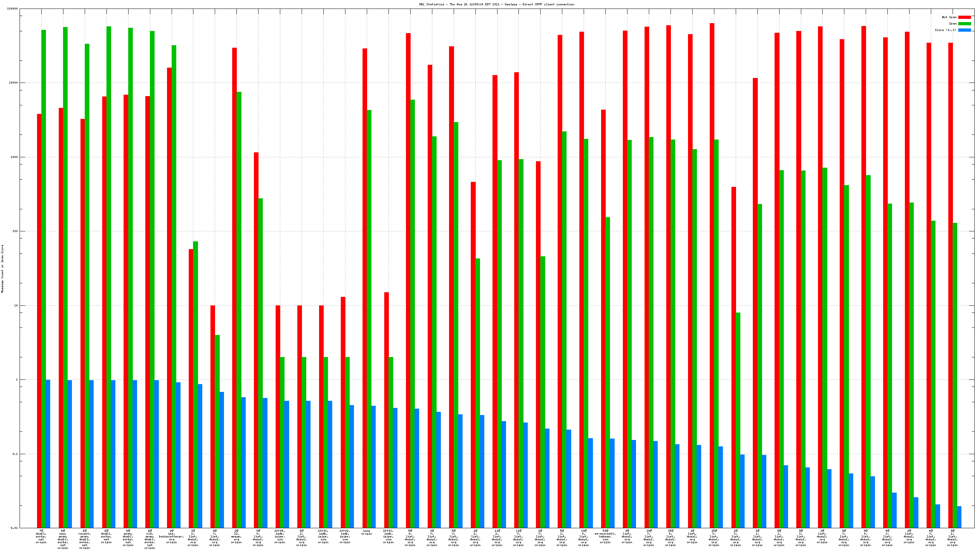
Task: Click the new.spam.dnsbl.sorbs.net axis label
Action: click(x=63, y=539)
